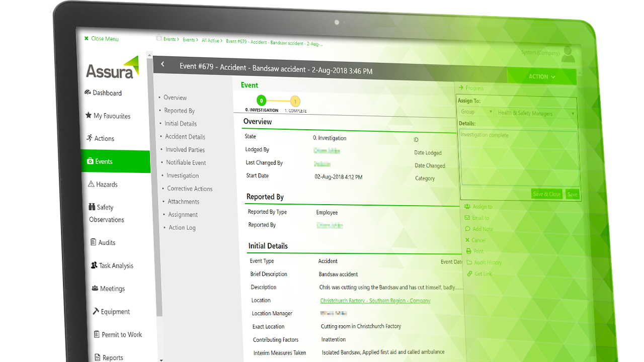The height and width of the screenshot is (362, 644).
Task: Click the standalone Save button
Action: [x=572, y=195]
